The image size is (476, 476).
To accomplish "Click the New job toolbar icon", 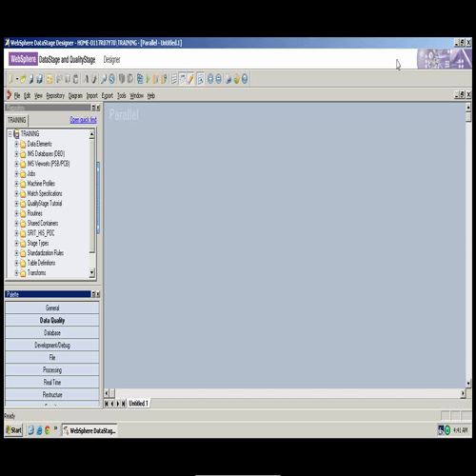I will [10, 79].
